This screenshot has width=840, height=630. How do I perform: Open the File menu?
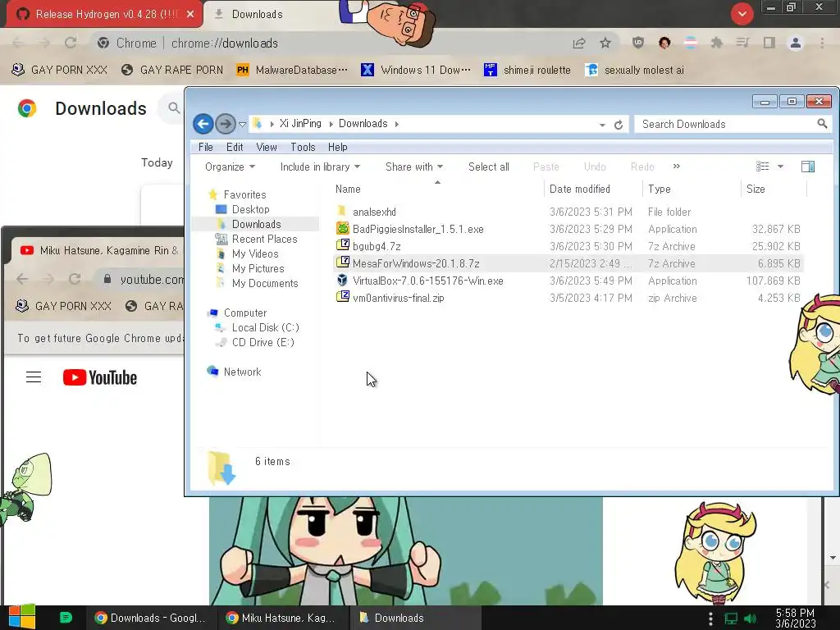pos(205,147)
